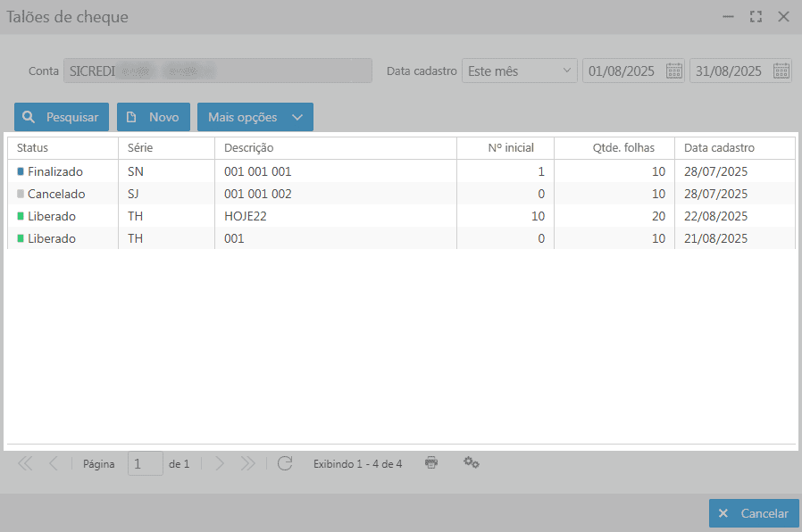The height and width of the screenshot is (532, 802).
Task: Go to the last page arrow
Action: click(x=248, y=463)
